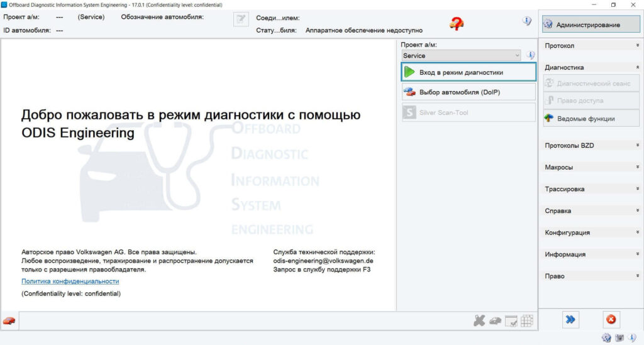
Task: Expand the Макросы section
Action: [591, 167]
